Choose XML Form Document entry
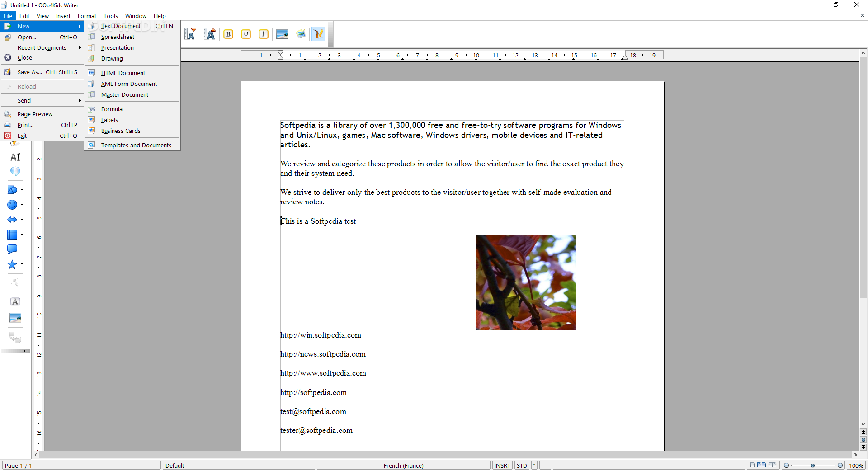Viewport: 868px width, 470px height. coord(132,84)
